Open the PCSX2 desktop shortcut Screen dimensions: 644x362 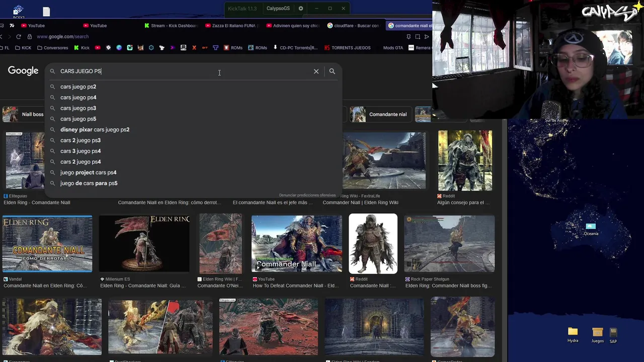pyautogui.click(x=18, y=12)
